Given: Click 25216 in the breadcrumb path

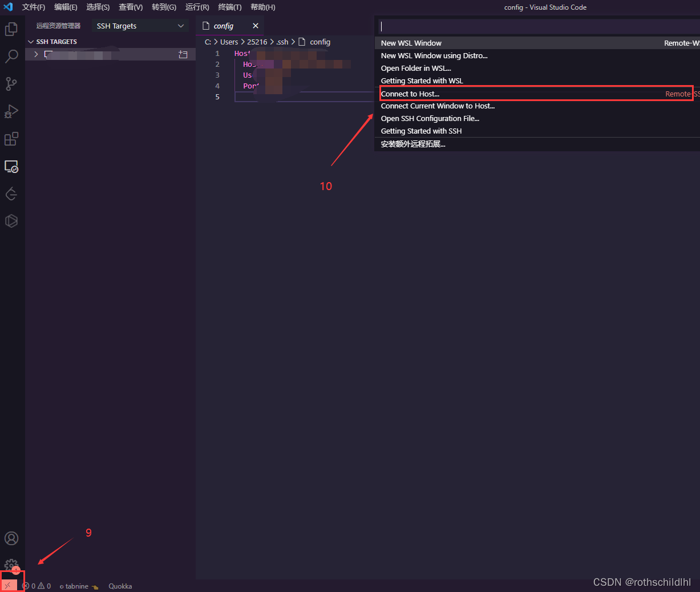Looking at the screenshot, I should [257, 42].
